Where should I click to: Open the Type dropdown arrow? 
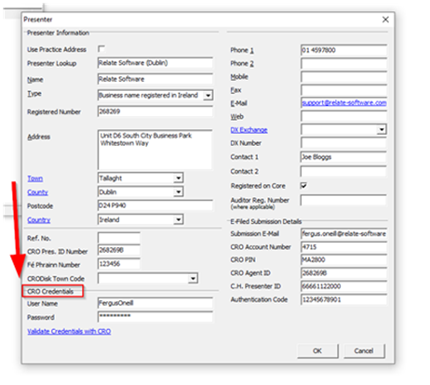(208, 95)
